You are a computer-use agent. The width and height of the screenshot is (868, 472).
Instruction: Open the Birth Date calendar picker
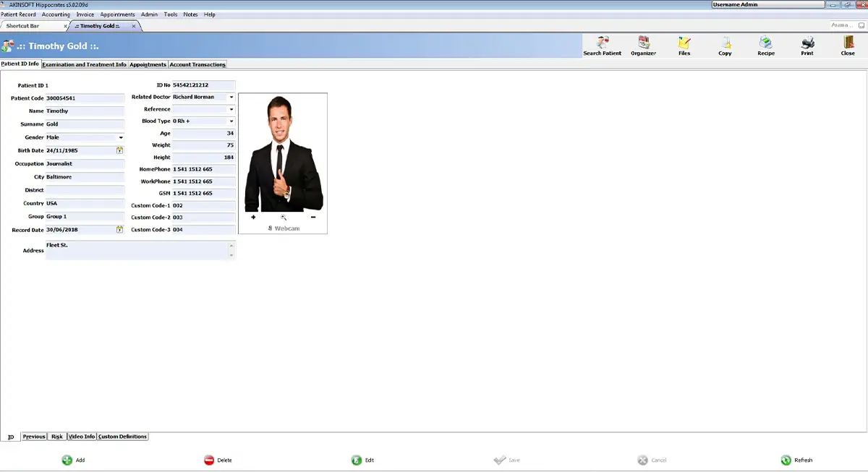(x=120, y=150)
